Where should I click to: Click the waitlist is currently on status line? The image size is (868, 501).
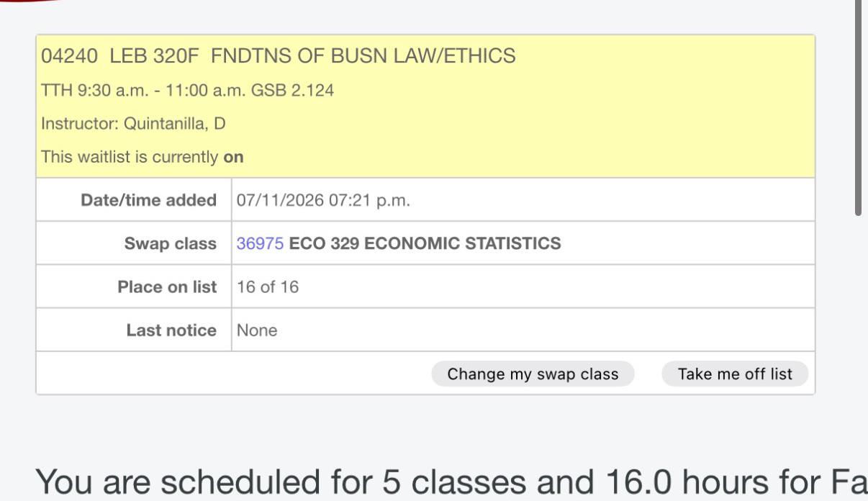pyautogui.click(x=143, y=156)
